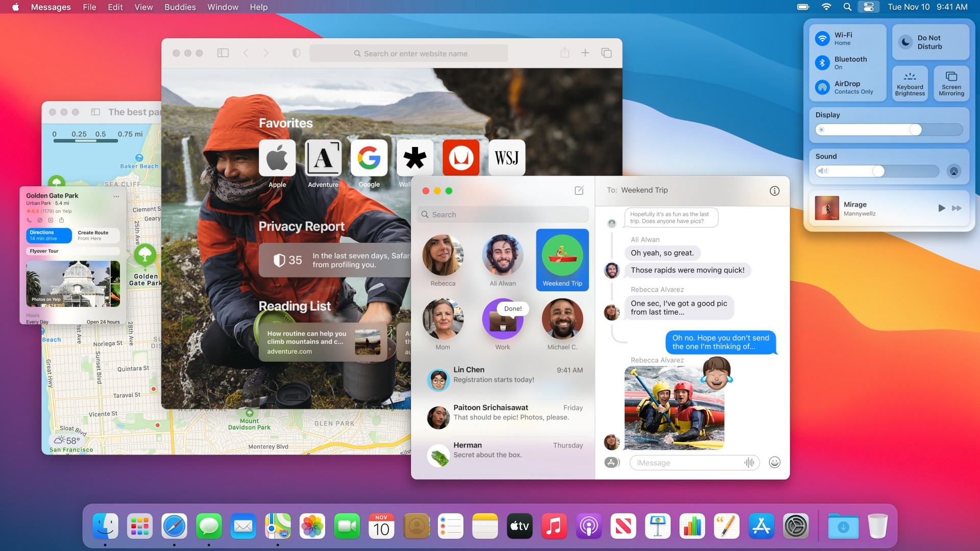Click the Directions button on the Golden Gate Park card

click(48, 235)
